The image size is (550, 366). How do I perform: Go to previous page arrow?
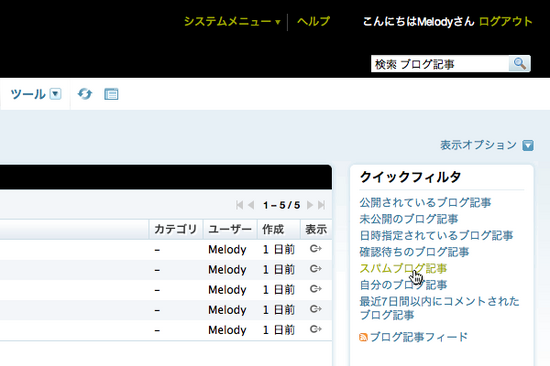point(251,205)
